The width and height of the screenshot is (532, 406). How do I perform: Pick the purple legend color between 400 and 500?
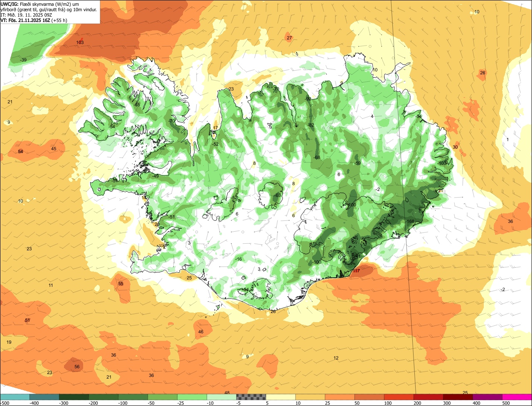(x=488, y=397)
